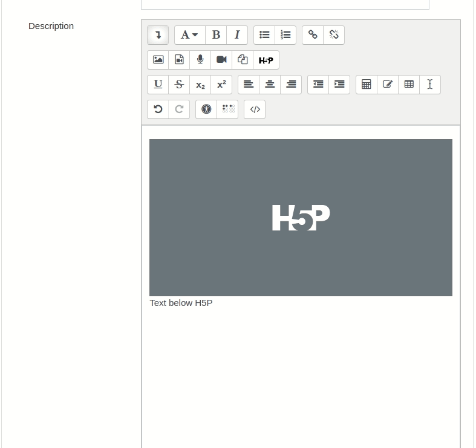Increase the text indent
The height and width of the screenshot is (448, 476).
pos(339,85)
